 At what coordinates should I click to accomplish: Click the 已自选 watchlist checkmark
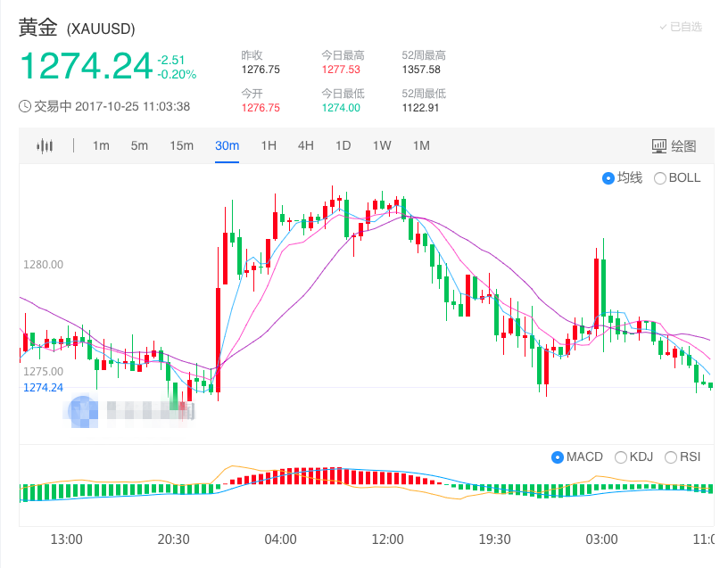point(682,27)
